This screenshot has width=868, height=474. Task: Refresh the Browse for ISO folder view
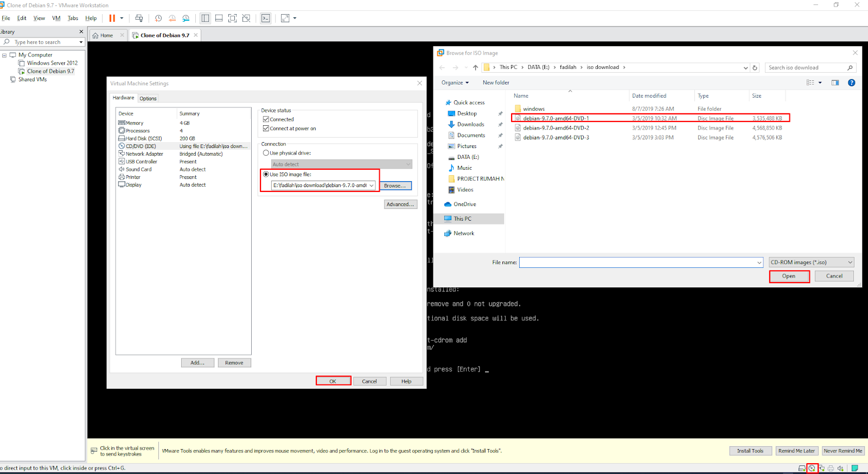coord(755,68)
